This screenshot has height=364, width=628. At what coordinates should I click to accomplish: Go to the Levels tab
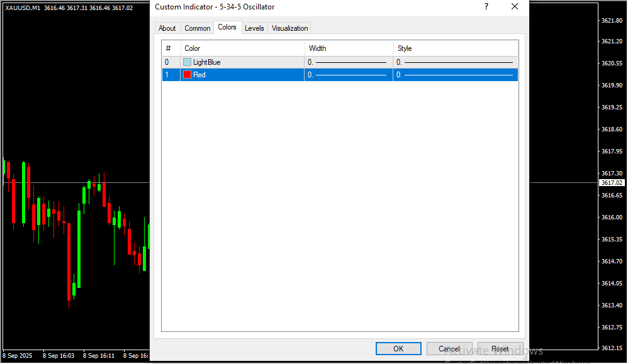pos(254,28)
